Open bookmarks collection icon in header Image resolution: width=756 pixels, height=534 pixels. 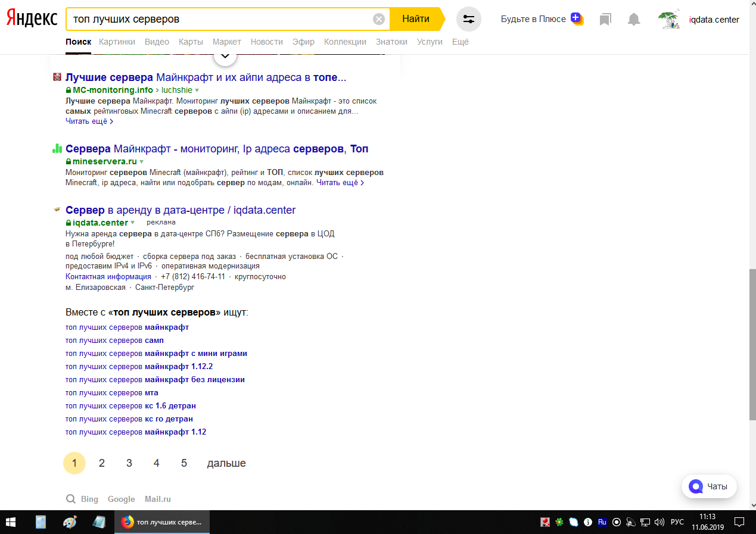pyautogui.click(x=605, y=20)
